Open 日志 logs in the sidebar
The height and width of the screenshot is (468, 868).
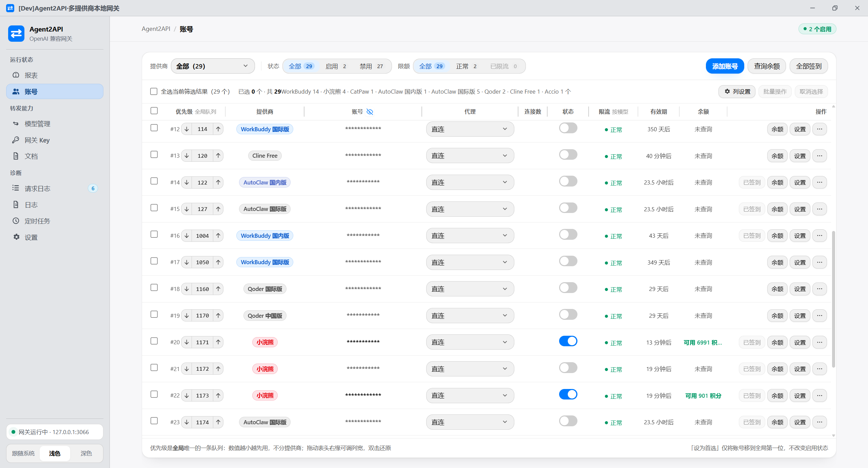coord(55,205)
